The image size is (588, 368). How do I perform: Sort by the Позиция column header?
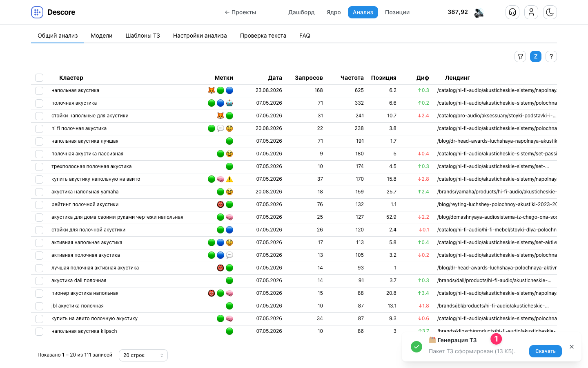click(383, 78)
